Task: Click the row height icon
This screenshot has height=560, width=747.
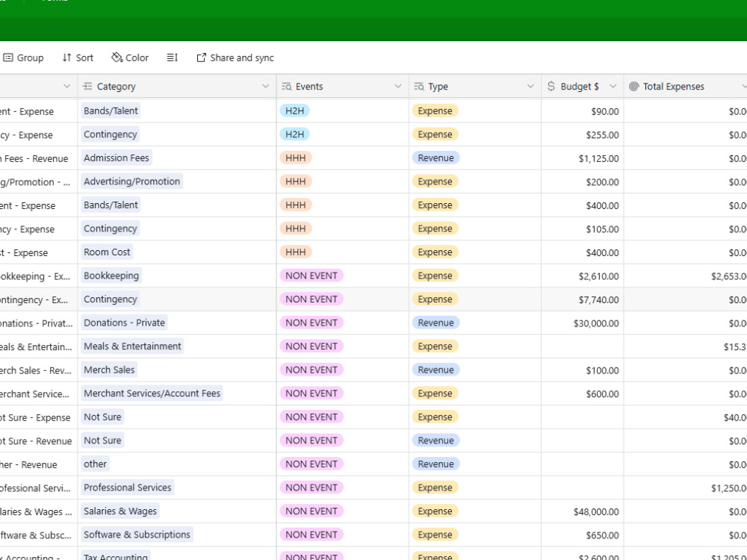Action: point(172,58)
